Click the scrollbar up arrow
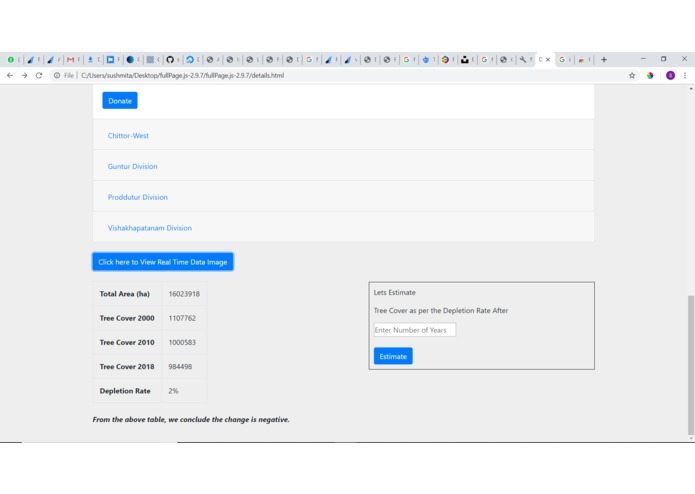Viewport: 695px width, 494px height. click(x=691, y=89)
